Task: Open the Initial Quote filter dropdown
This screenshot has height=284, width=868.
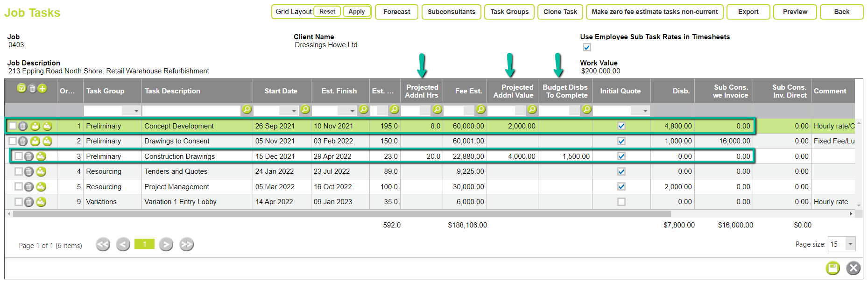Action: (x=645, y=111)
